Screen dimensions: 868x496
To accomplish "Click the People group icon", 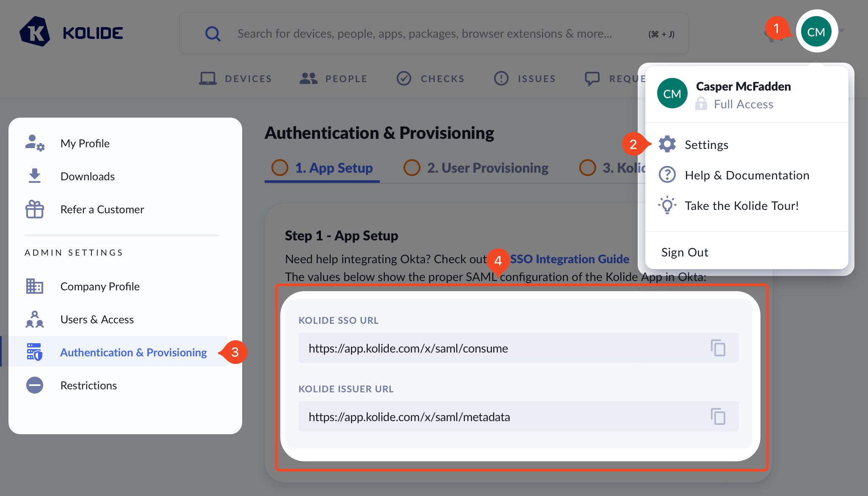I will click(x=308, y=78).
